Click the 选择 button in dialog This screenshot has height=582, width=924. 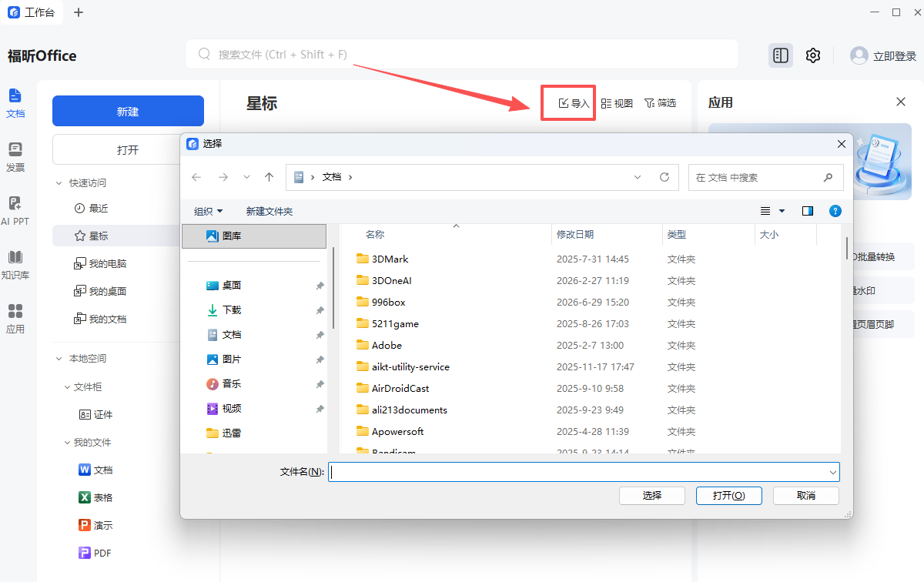652,496
